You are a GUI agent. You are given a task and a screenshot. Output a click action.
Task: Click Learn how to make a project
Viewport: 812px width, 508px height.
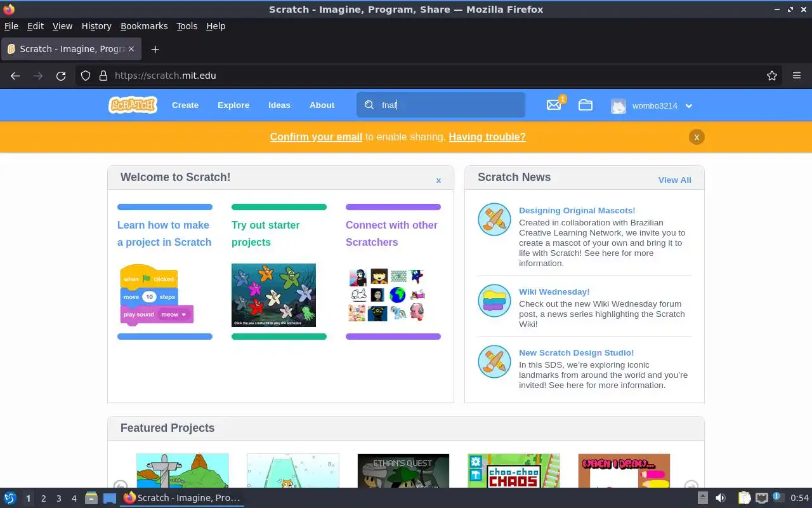[x=164, y=233]
